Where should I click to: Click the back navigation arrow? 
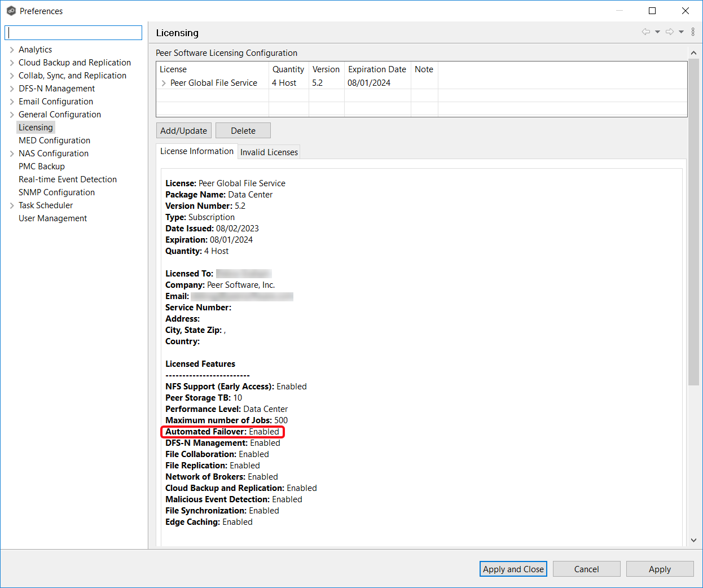[x=645, y=32]
